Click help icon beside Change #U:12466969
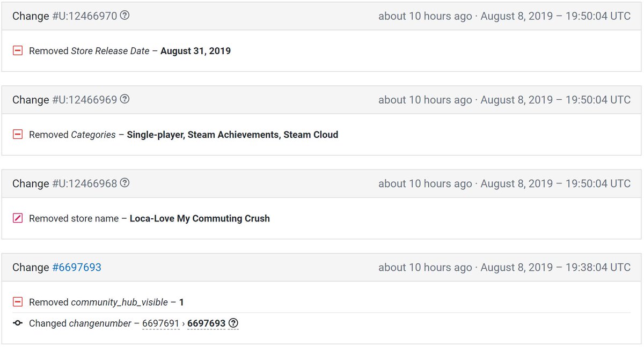 [x=125, y=99]
